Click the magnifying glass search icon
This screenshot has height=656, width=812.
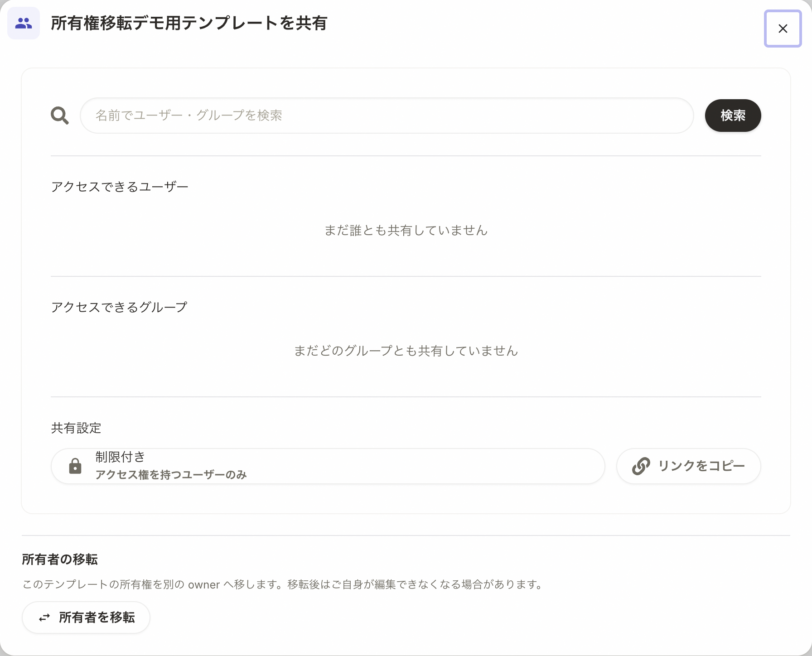click(x=60, y=116)
